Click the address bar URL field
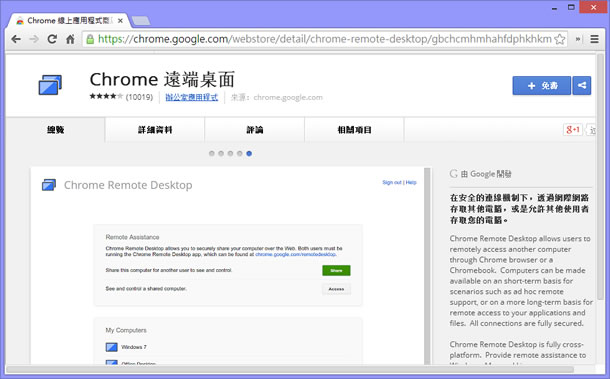610x379 pixels. pyautogui.click(x=324, y=39)
